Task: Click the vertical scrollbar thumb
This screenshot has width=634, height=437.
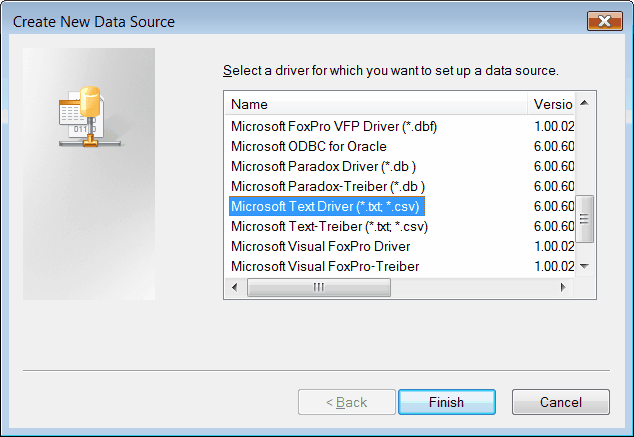Action: tap(584, 219)
